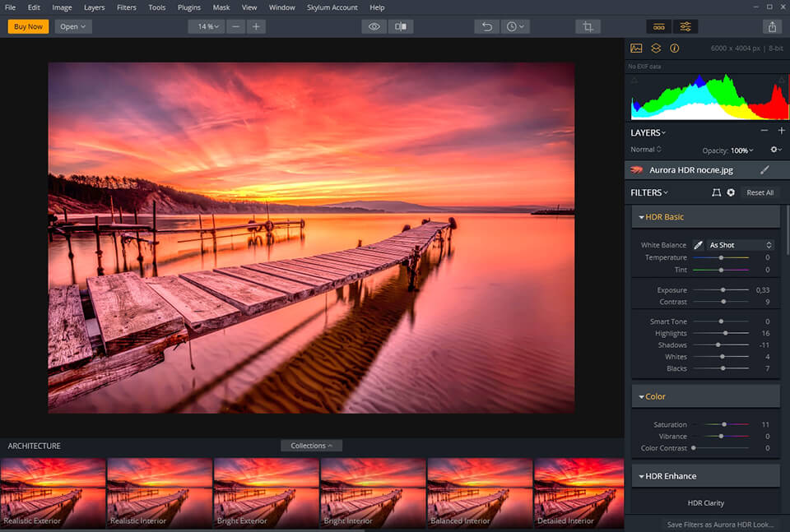The image size is (790, 532).
Task: Open the Filters menu
Action: [x=127, y=7]
